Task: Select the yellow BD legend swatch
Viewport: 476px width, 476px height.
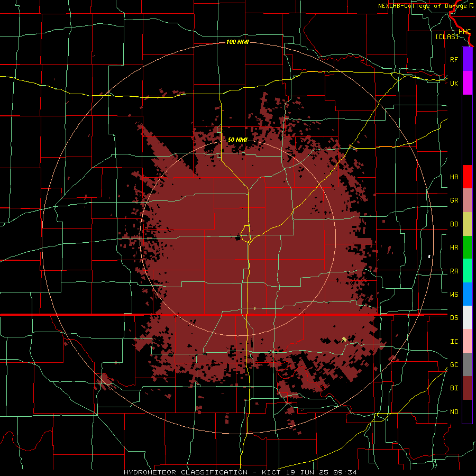Action: point(467,224)
